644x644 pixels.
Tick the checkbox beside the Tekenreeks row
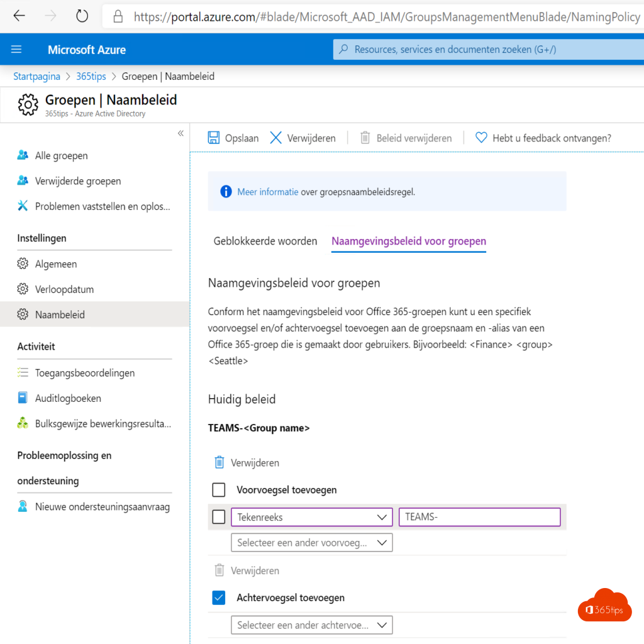tap(218, 517)
